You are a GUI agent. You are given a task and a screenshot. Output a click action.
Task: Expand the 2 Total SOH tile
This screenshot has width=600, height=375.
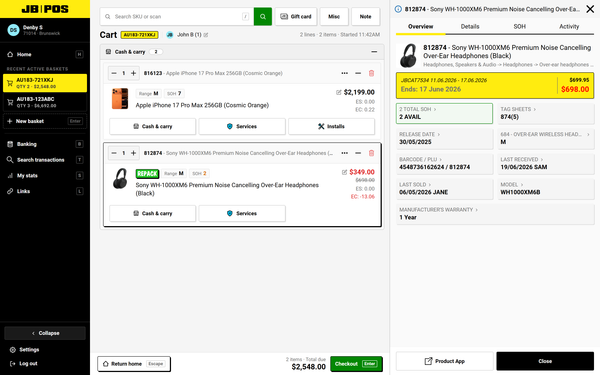pos(444,113)
